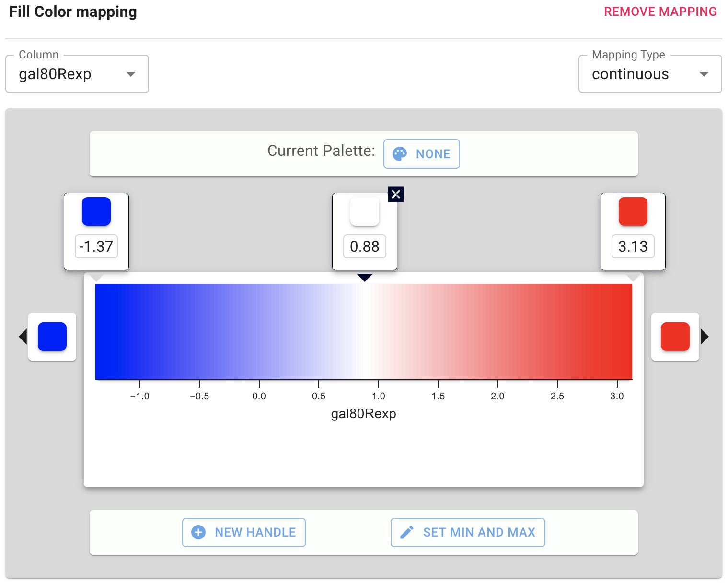Click the plus icon on New Handle
The image size is (728, 584).
tap(198, 532)
